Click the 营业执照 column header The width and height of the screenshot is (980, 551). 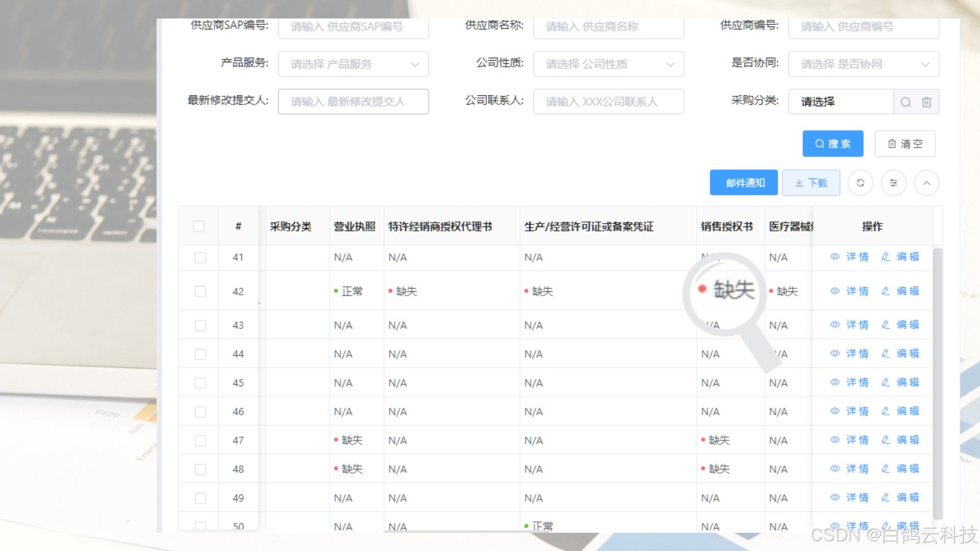[x=354, y=227]
